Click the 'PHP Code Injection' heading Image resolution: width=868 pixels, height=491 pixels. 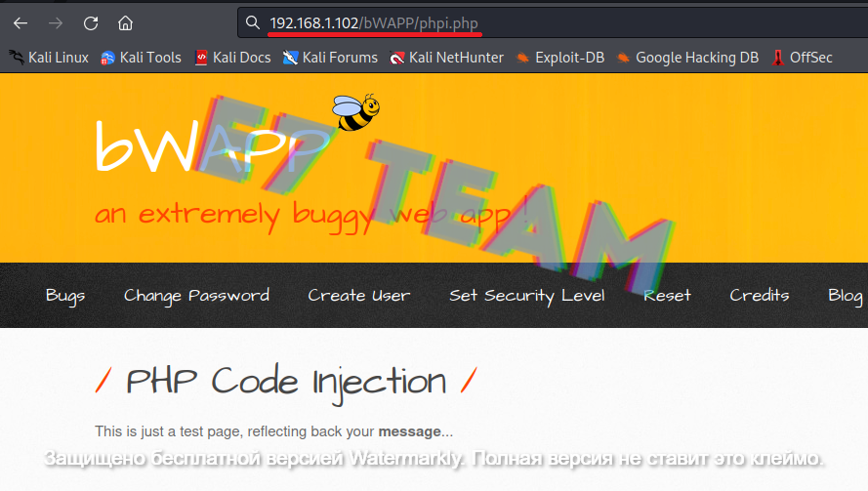(286, 383)
